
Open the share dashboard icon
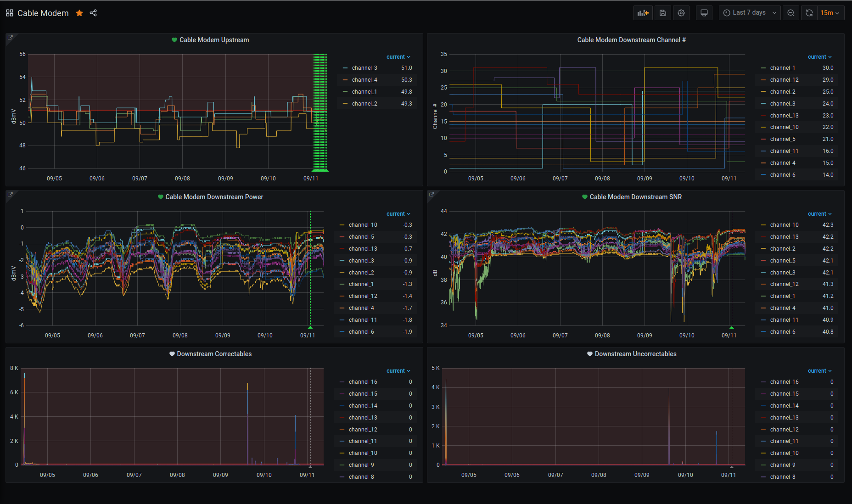pos(93,13)
